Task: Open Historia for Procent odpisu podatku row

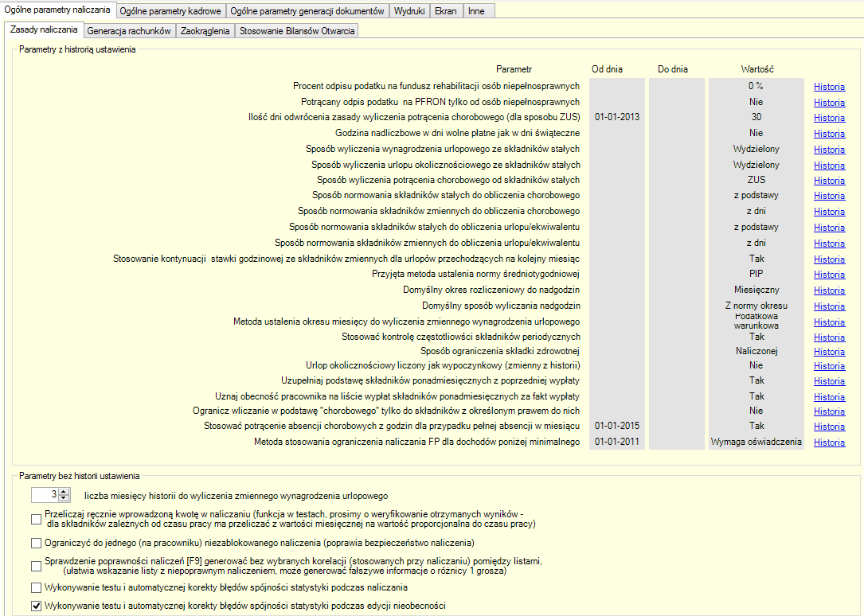Action: tap(829, 87)
